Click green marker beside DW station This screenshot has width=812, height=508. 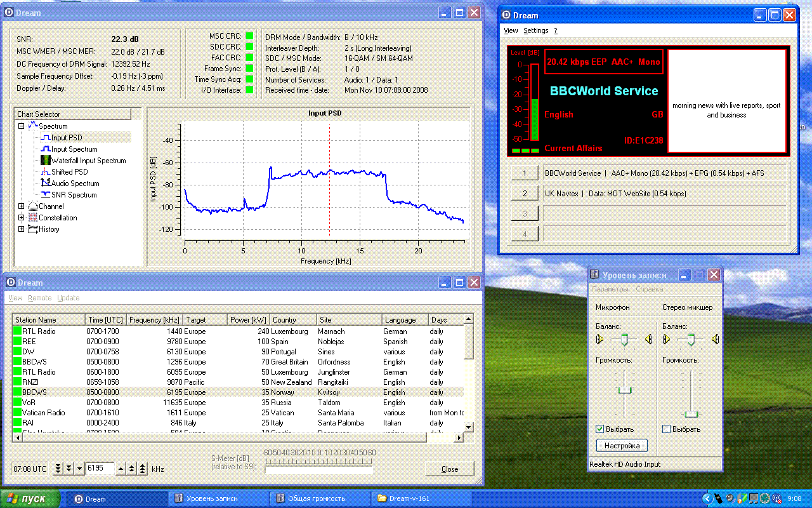pos(17,352)
